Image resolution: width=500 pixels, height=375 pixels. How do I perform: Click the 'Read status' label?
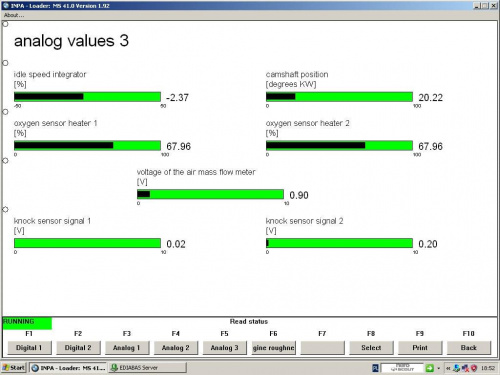click(x=249, y=322)
